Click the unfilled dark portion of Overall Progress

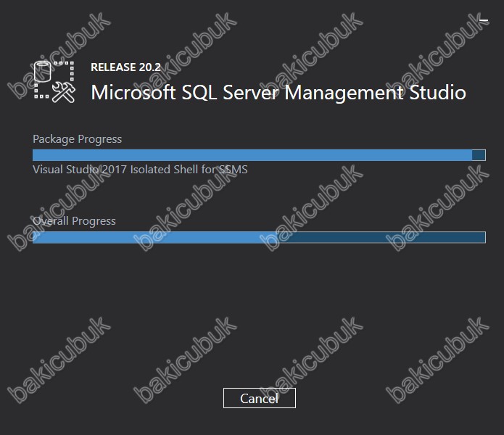pyautogui.click(x=382, y=237)
